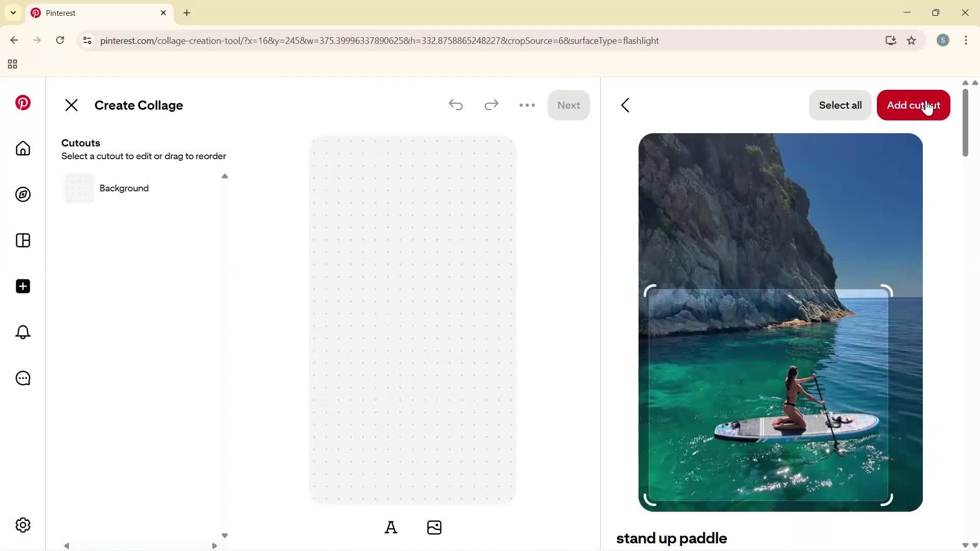
Task: Open the text tool below the canvas
Action: pos(391,527)
